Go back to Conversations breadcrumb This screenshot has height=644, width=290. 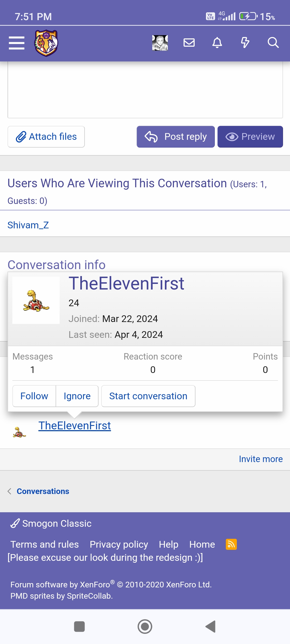pos(43,491)
